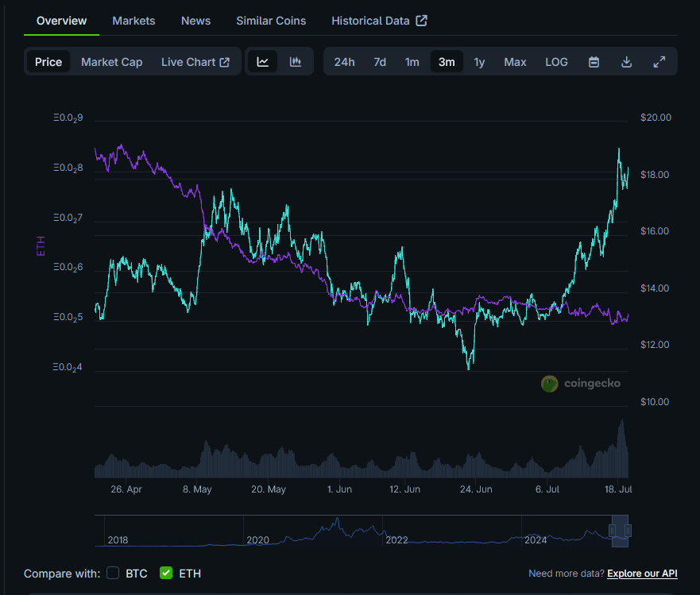
Task: Switch to candlestick chart view icon
Action: tap(295, 62)
